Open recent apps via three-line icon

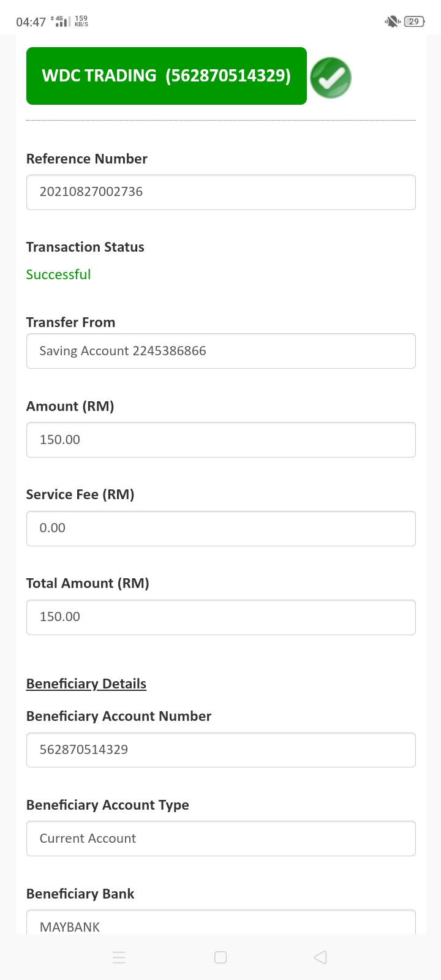pos(119,957)
